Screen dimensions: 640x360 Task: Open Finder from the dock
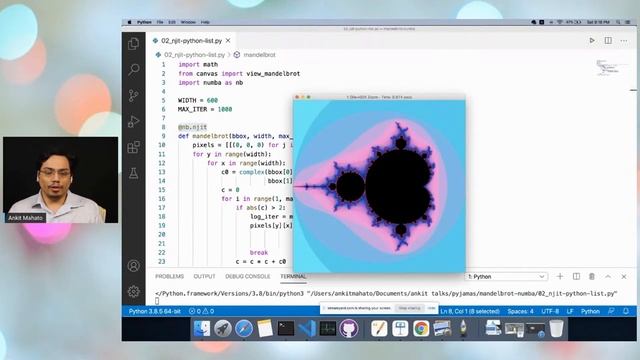(x=202, y=328)
